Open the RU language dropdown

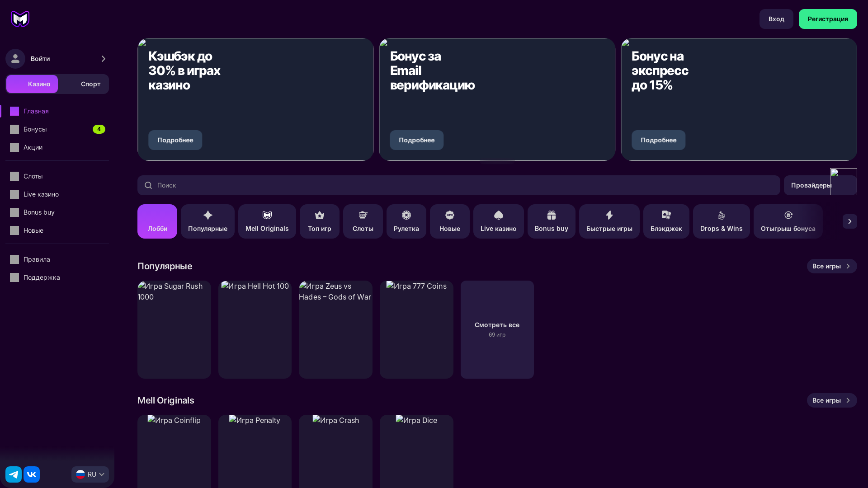pyautogui.click(x=90, y=474)
